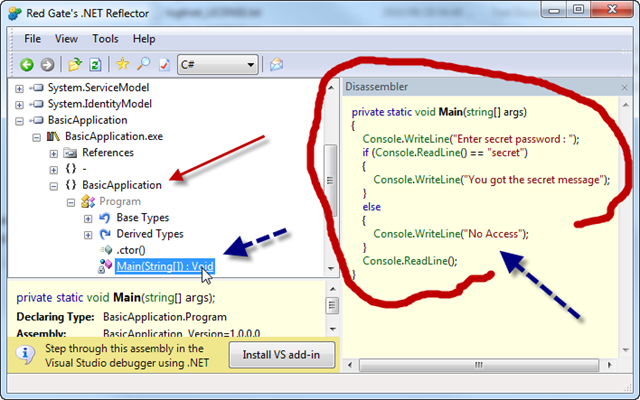640x400 pixels.
Task: Click the tree view scroll-down arrow
Action: (331, 269)
